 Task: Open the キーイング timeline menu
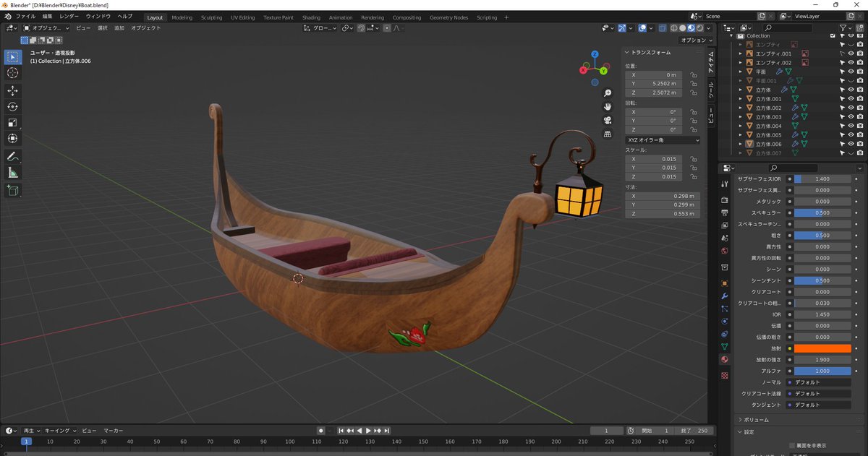pos(59,431)
